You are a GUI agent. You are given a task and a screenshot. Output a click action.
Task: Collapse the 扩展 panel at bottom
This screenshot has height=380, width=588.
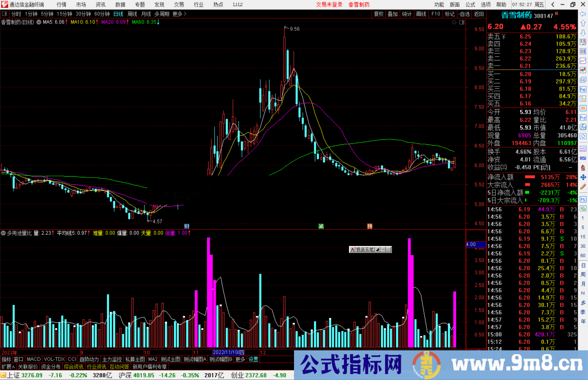tap(8, 367)
